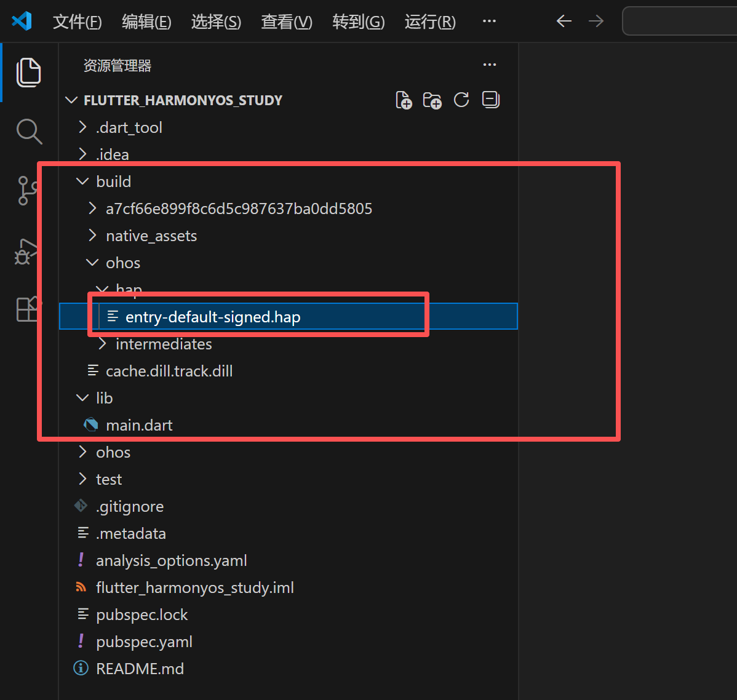Refresh the explorer file tree
737x700 pixels.
(461, 100)
